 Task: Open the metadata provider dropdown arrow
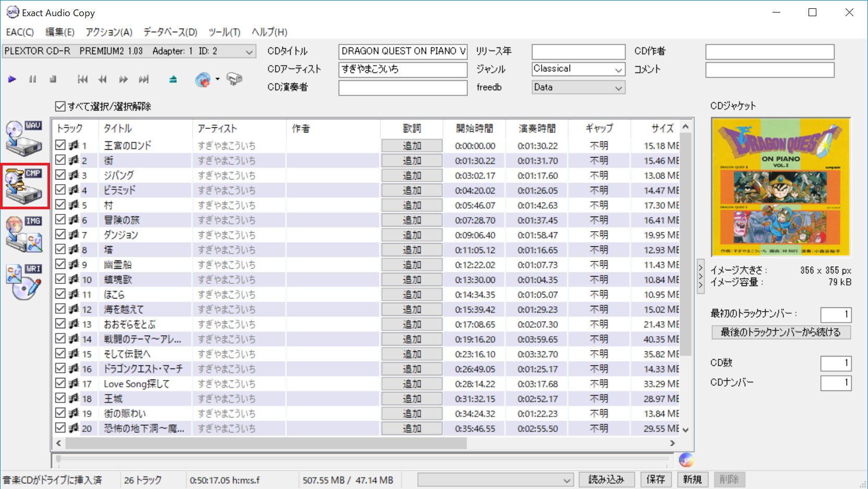click(x=218, y=79)
